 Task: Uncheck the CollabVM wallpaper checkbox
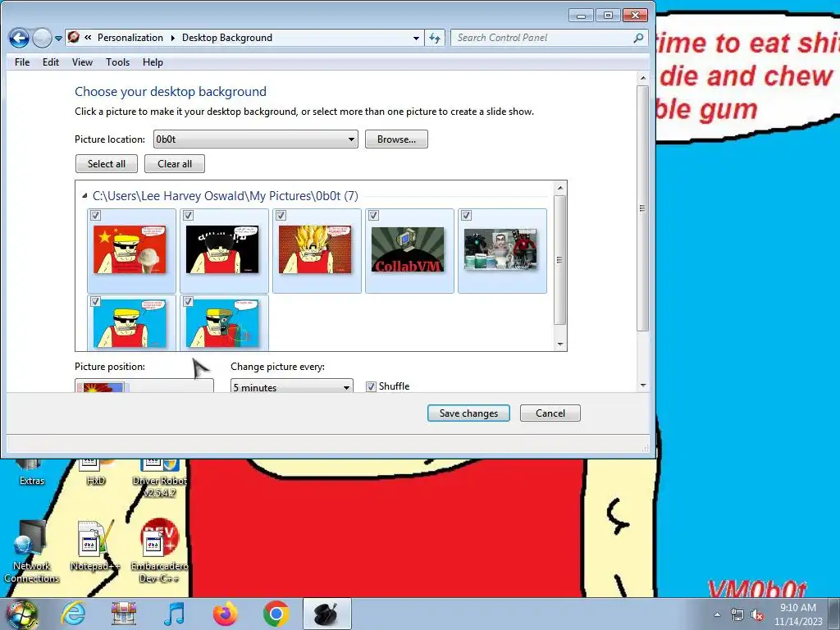(373, 216)
